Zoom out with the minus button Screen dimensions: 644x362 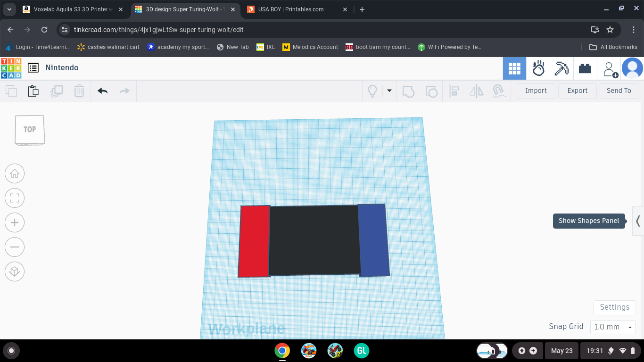15,247
